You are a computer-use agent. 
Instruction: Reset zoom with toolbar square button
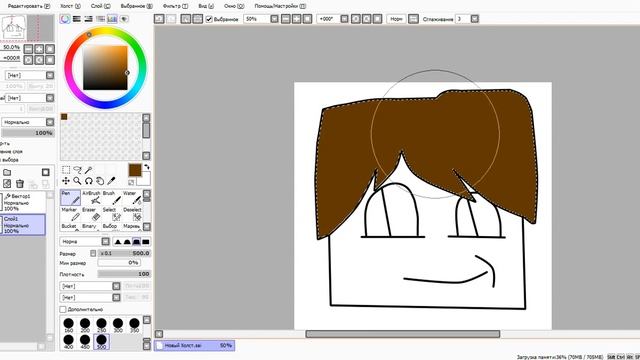[x=307, y=19]
